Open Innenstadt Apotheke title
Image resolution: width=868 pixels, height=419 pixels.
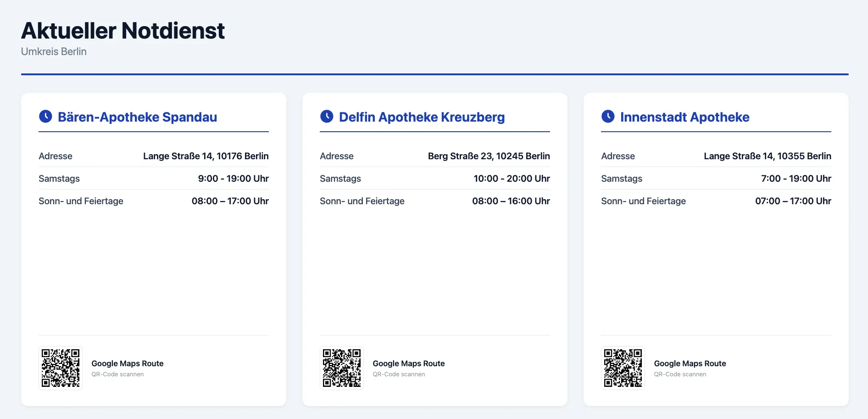click(684, 117)
